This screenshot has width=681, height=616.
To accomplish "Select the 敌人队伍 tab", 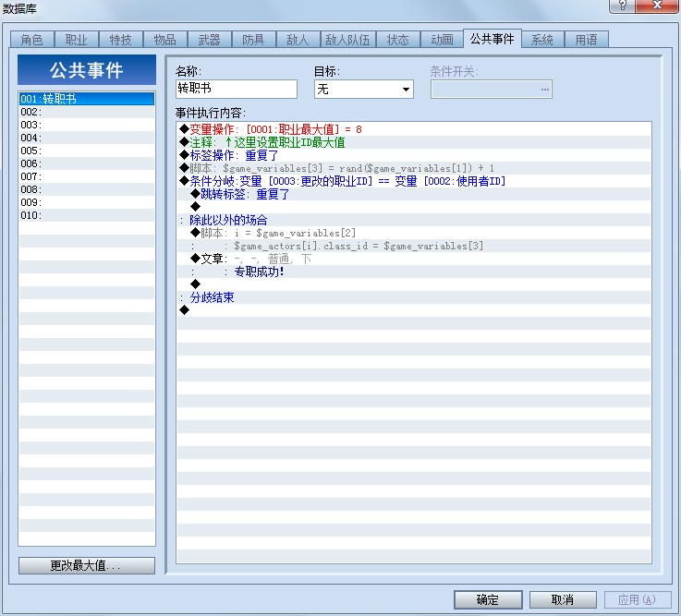I will [347, 40].
